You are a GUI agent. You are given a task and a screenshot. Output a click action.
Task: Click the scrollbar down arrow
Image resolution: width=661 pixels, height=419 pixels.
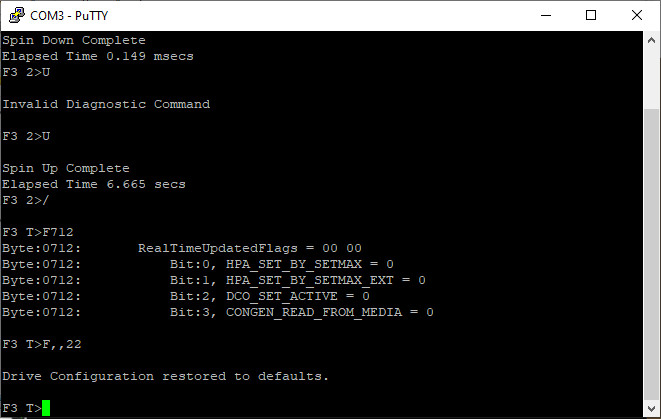point(651,408)
